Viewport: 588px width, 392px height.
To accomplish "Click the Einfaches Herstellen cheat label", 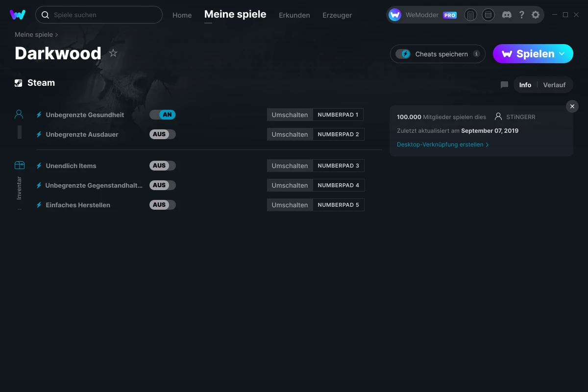I will (78, 205).
